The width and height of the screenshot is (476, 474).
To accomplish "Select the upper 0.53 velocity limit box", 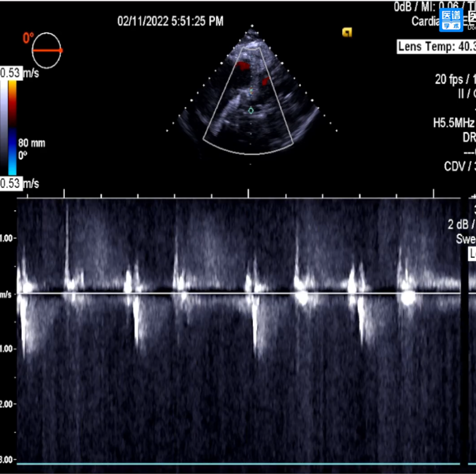I will click(x=11, y=73).
